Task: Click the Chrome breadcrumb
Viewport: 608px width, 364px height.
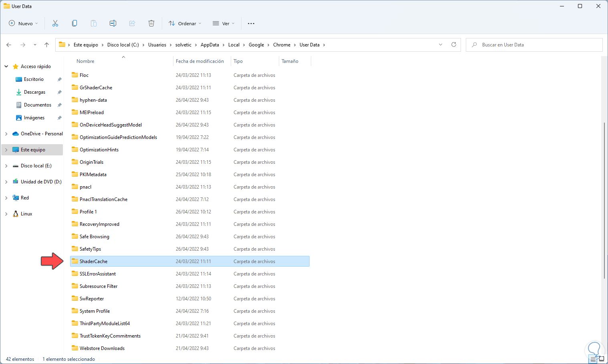Action: pos(282,45)
